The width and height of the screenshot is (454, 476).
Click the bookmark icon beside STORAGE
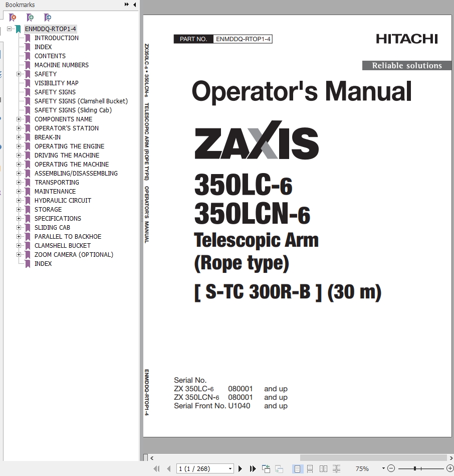28,210
